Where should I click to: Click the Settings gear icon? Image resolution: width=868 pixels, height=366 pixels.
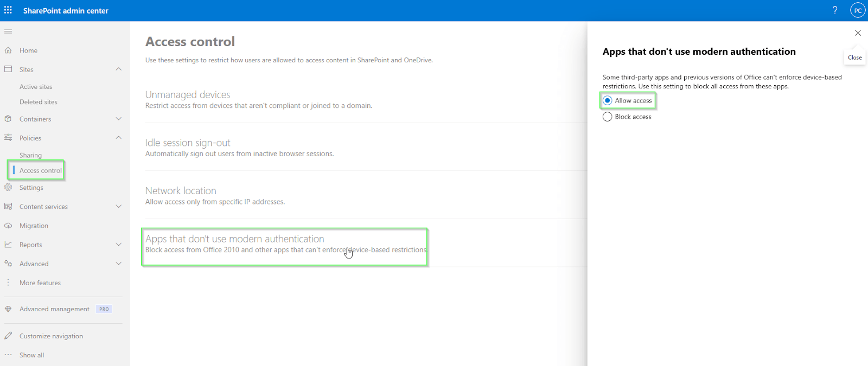coord(8,188)
